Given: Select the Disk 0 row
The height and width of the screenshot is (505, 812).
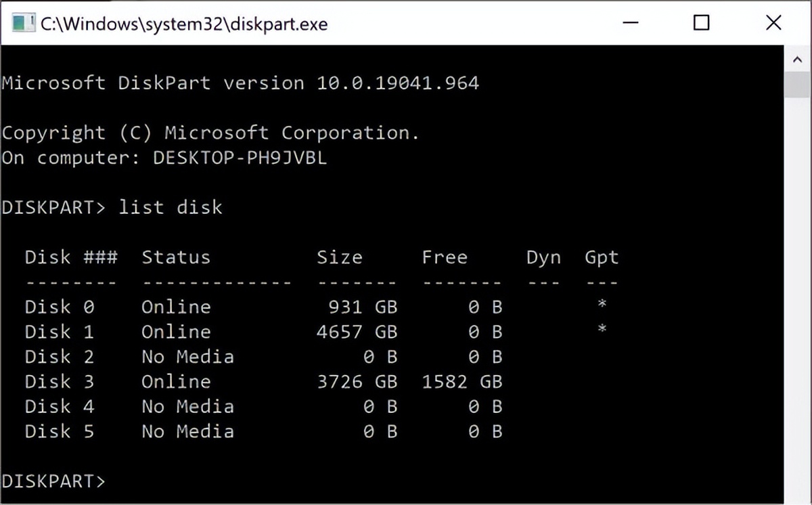Looking at the screenshot, I should (203, 307).
